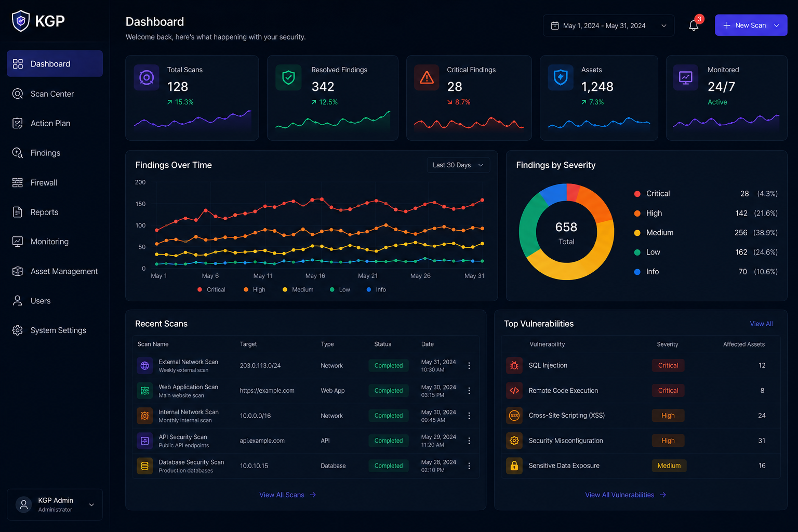Click the Total Scans target icon
This screenshot has height=532, width=798.
pyautogui.click(x=147, y=78)
